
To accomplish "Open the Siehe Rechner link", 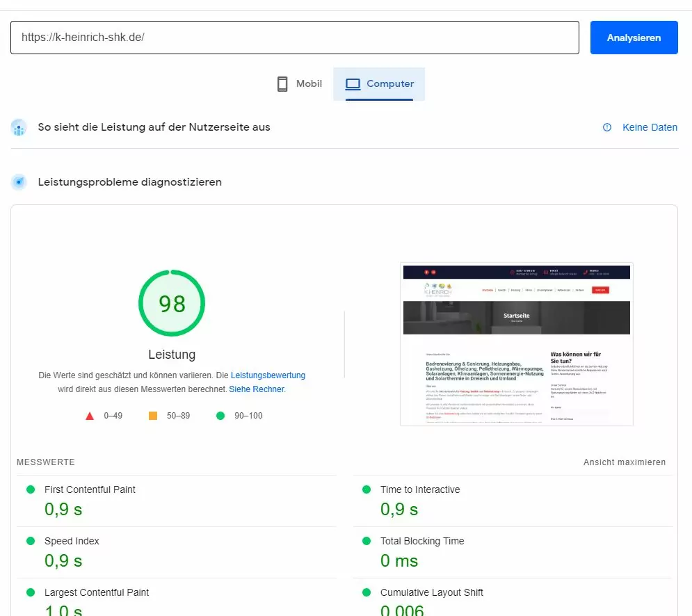I will [x=257, y=389].
